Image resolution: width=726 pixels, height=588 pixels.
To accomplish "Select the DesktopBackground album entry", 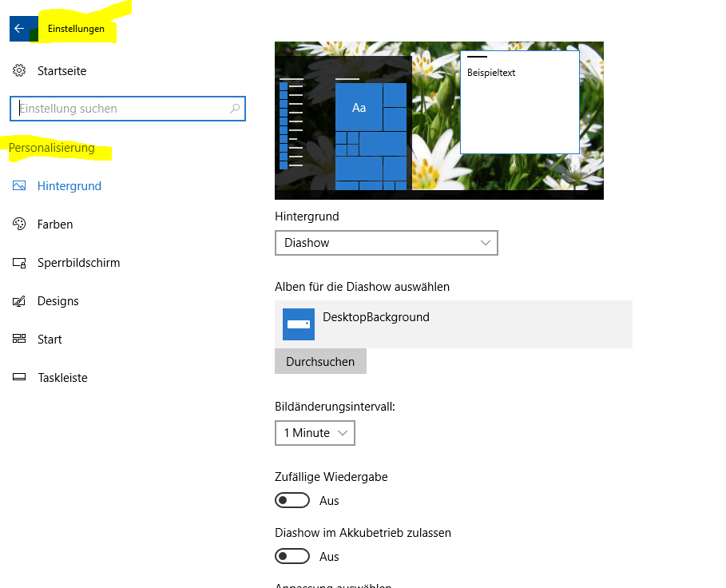I will pos(454,324).
